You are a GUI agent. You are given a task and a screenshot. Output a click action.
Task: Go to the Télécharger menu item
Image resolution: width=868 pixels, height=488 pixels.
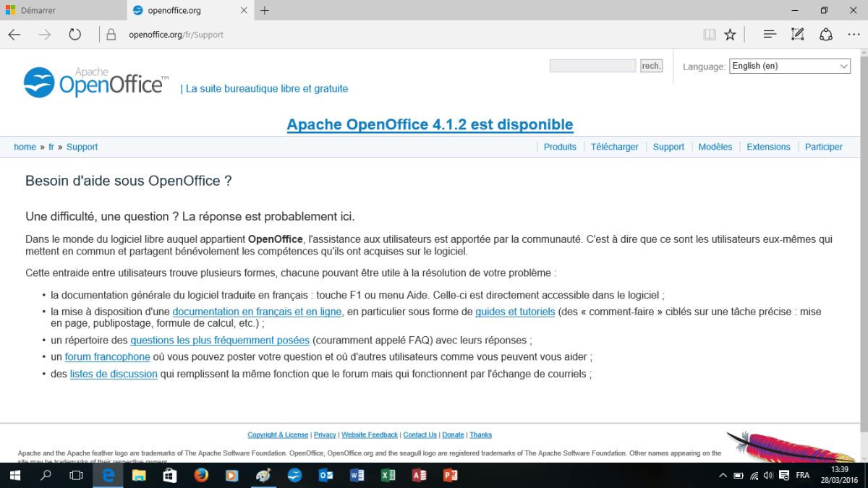coord(615,147)
